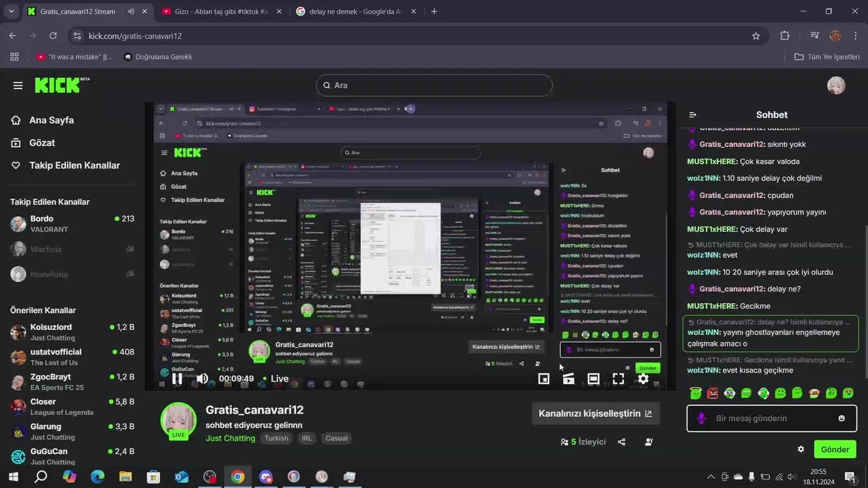Open the taskbar clock and date
Image resolution: width=868 pixels, height=488 pixels.
[x=818, y=476]
